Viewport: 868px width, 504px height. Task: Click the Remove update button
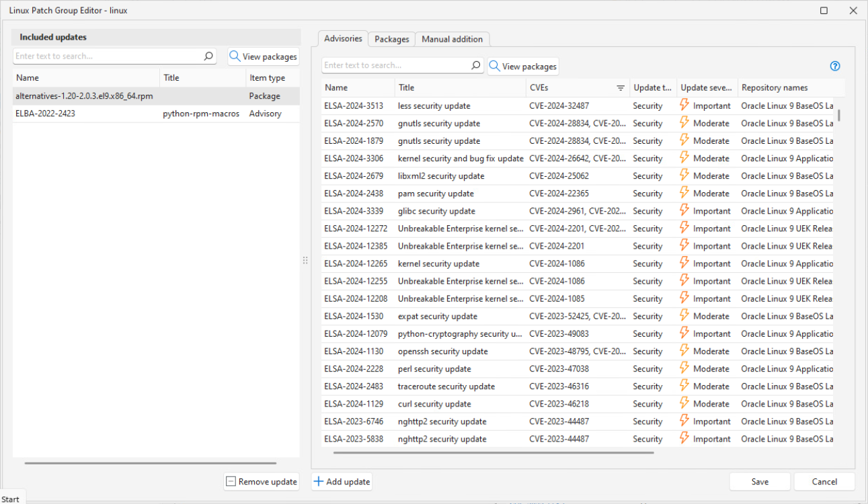[x=262, y=481]
